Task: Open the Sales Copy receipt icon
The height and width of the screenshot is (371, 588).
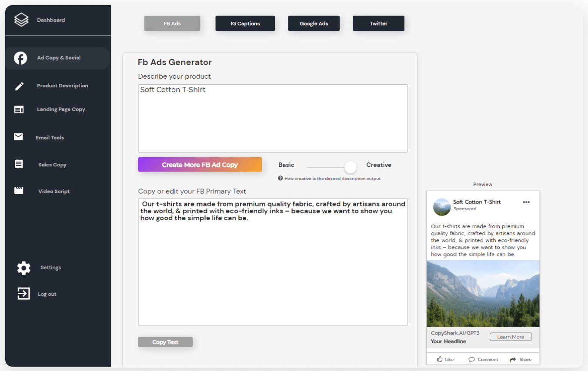Action: 19,164
